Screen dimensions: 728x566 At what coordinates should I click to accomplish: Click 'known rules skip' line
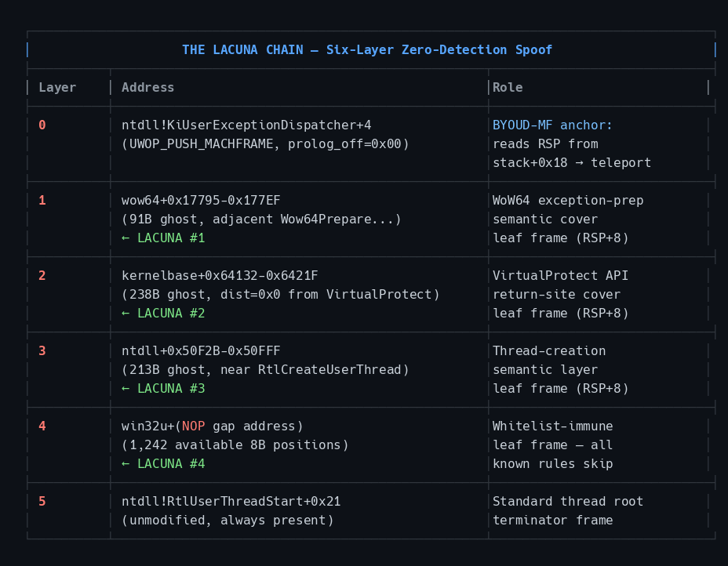coord(552,463)
